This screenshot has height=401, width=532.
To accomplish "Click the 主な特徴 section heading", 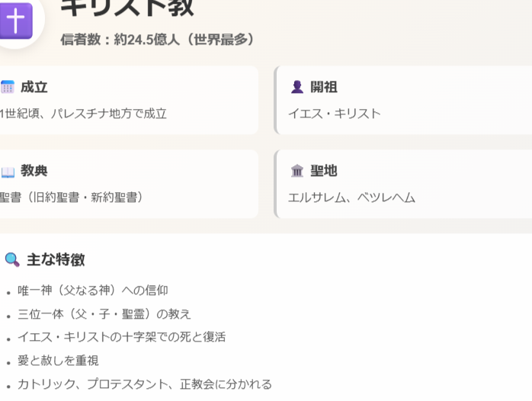I will pyautogui.click(x=56, y=260).
